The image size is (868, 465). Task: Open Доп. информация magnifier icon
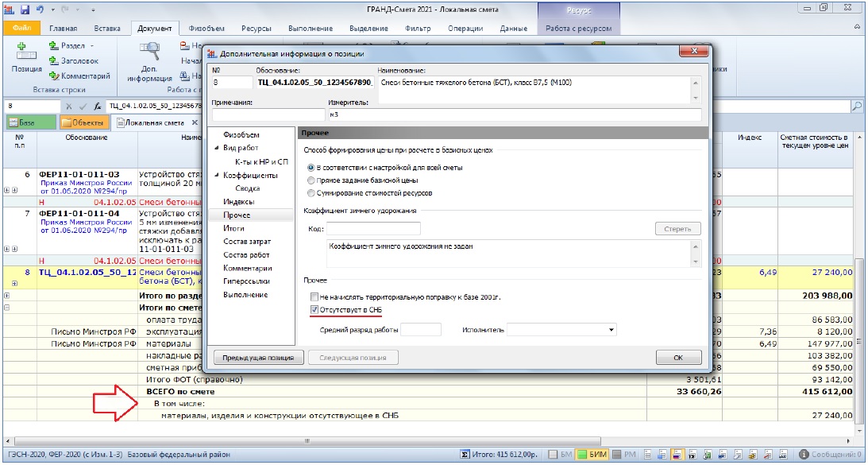coord(149,51)
